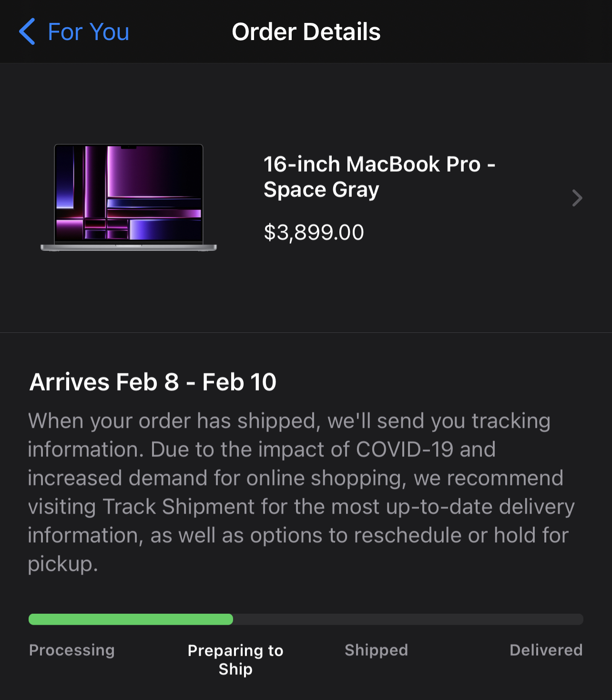Tap the words Track Shipment in the notice
The image size is (612, 700).
[178, 506]
